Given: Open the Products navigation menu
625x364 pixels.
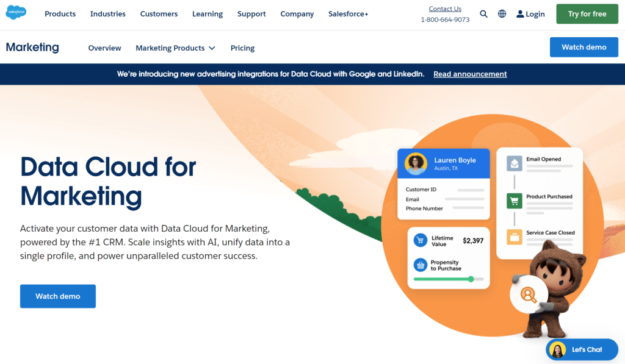Looking at the screenshot, I should [60, 13].
